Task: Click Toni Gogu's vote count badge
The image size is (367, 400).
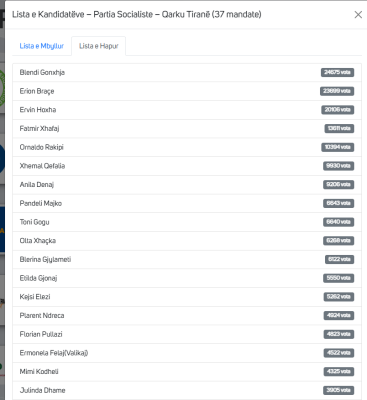Action: point(338,222)
